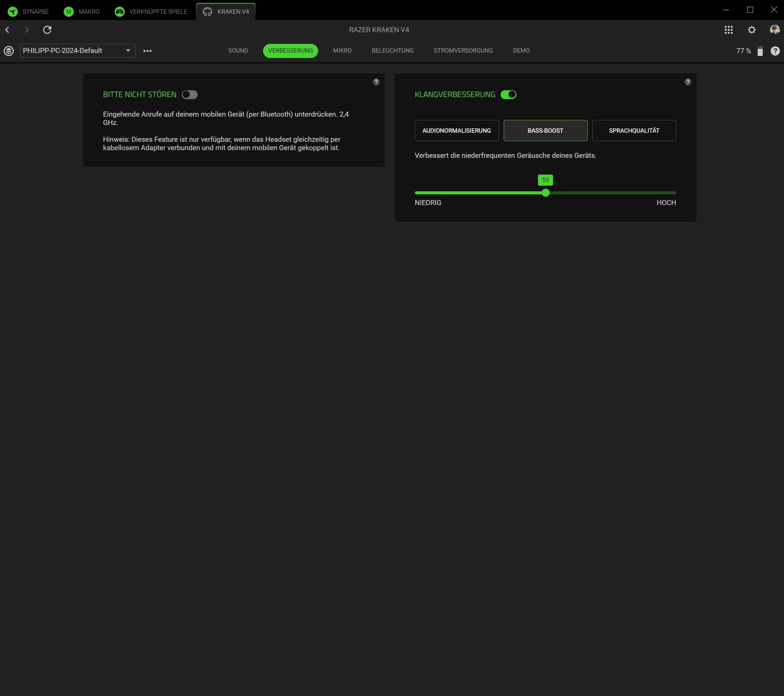Click the back navigation arrow
The height and width of the screenshot is (696, 784).
7,29
